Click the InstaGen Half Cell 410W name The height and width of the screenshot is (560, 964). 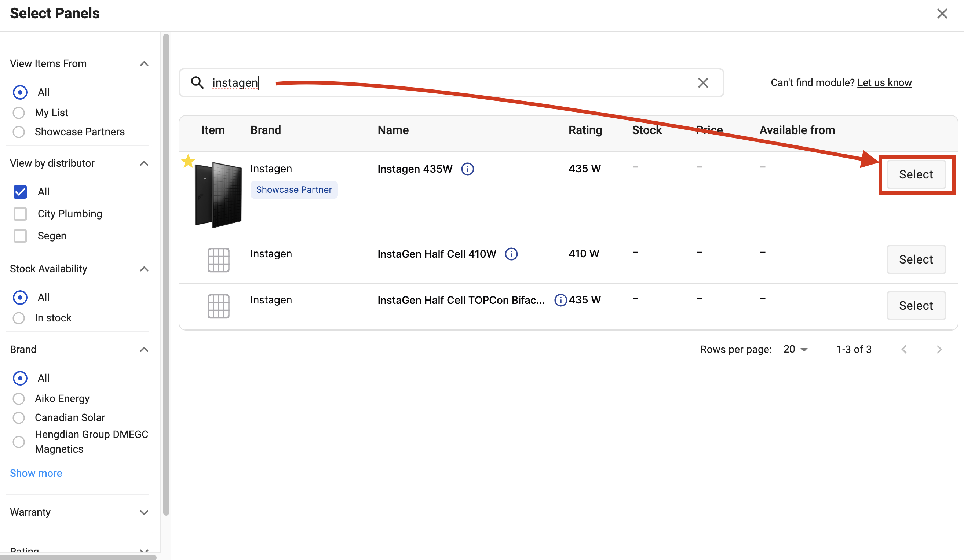click(x=437, y=254)
